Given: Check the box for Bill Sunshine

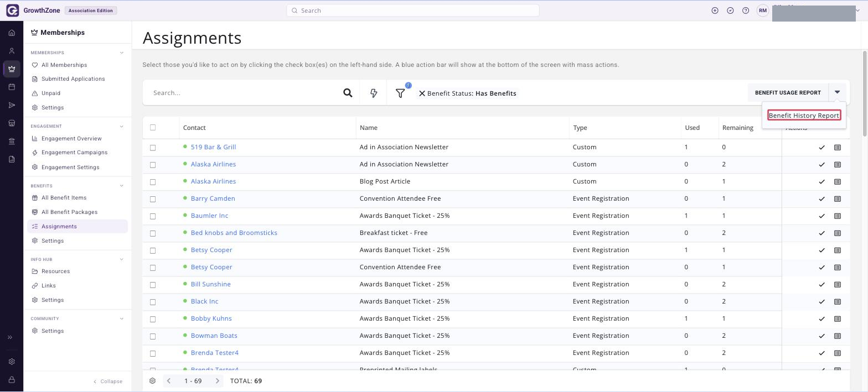Looking at the screenshot, I should 153,285.
